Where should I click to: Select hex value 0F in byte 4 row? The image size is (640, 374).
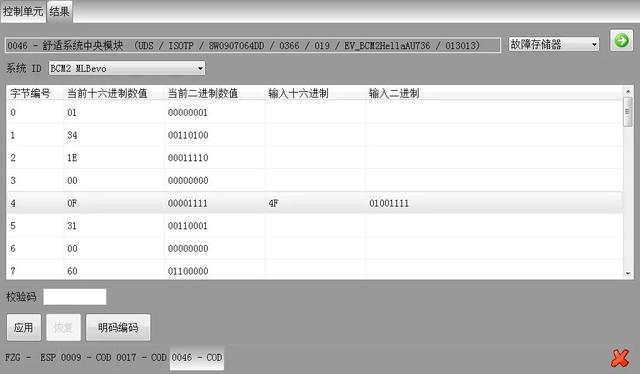pyautogui.click(x=72, y=203)
